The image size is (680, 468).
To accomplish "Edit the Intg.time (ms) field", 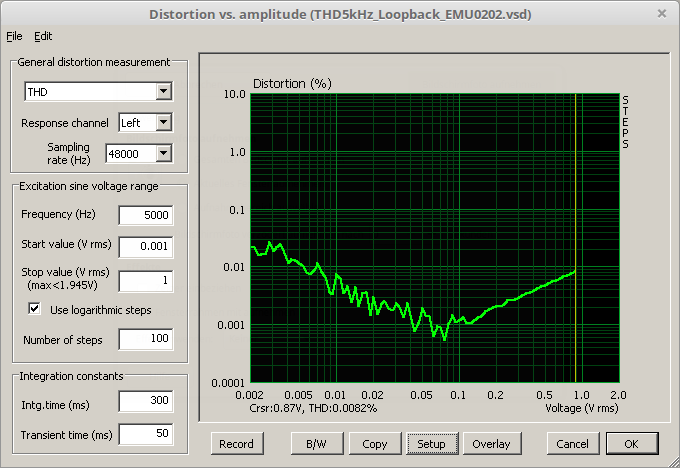I will tap(146, 402).
